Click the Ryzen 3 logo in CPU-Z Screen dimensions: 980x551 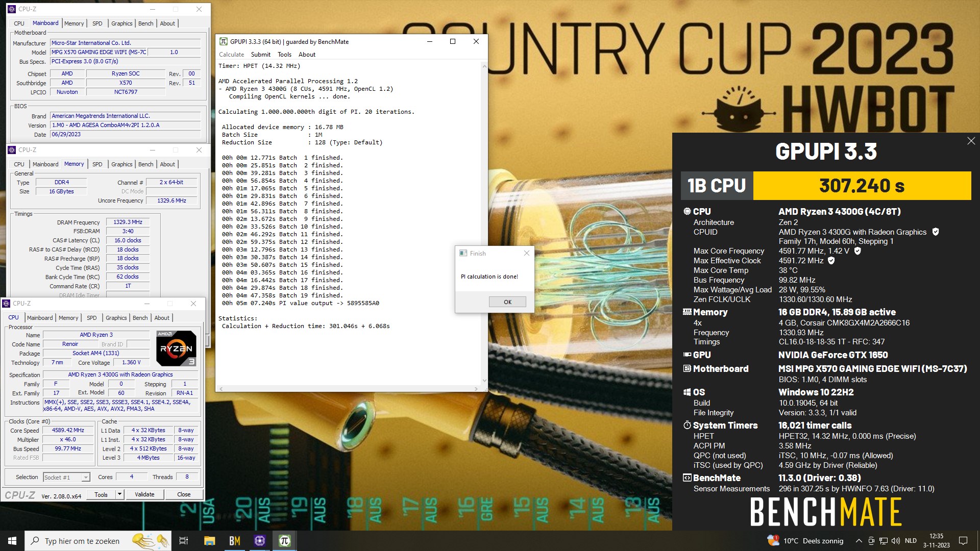tap(176, 348)
